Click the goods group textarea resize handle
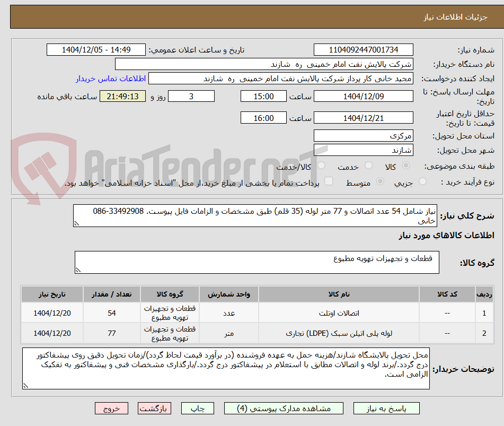Image resolution: width=504 pixels, height=426 pixels. tap(78, 270)
